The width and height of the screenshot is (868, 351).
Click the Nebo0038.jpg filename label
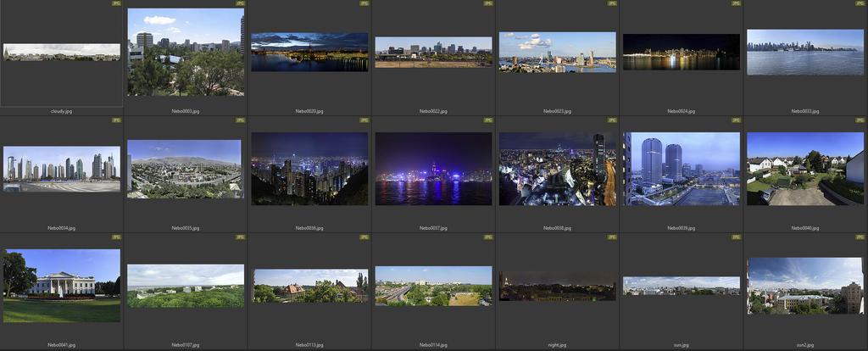[x=557, y=228]
